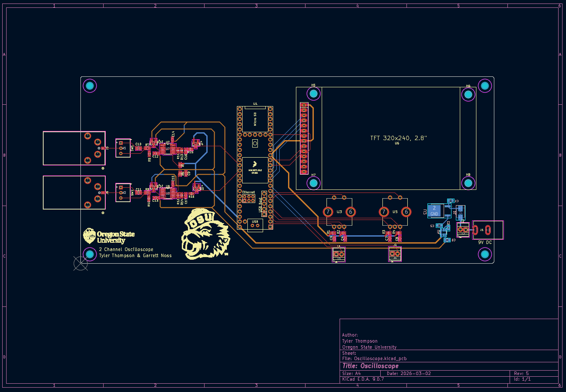Select the SW2 switch footprint

[123, 192]
